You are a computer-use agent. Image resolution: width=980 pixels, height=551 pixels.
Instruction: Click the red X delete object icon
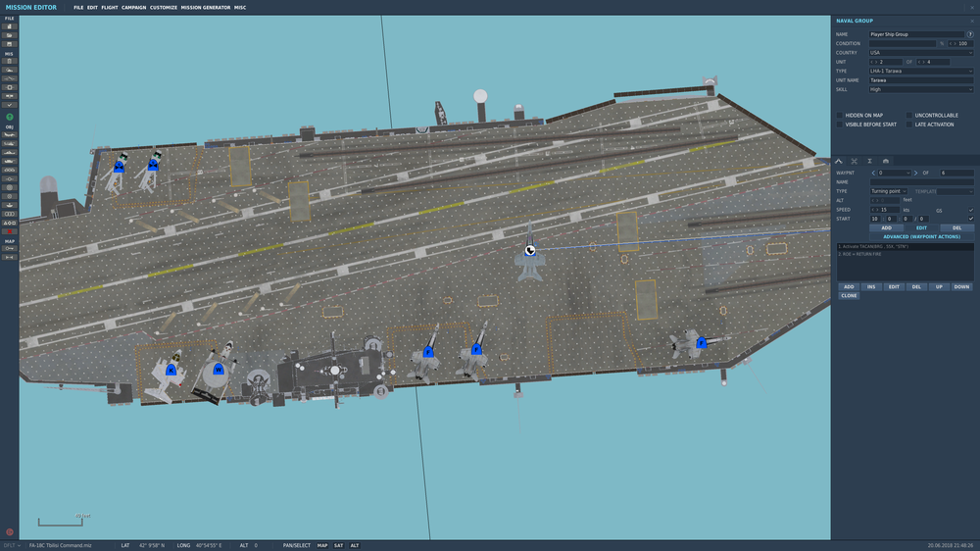click(x=10, y=231)
